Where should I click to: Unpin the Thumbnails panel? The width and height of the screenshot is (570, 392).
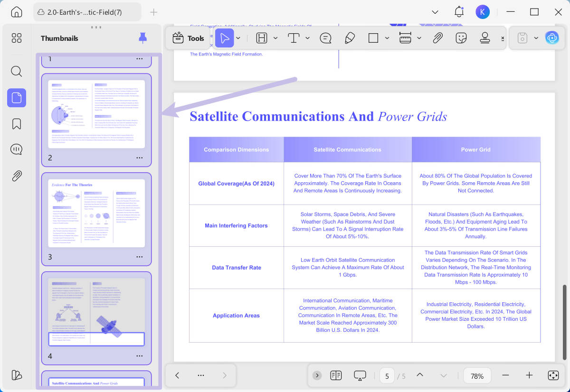(142, 38)
